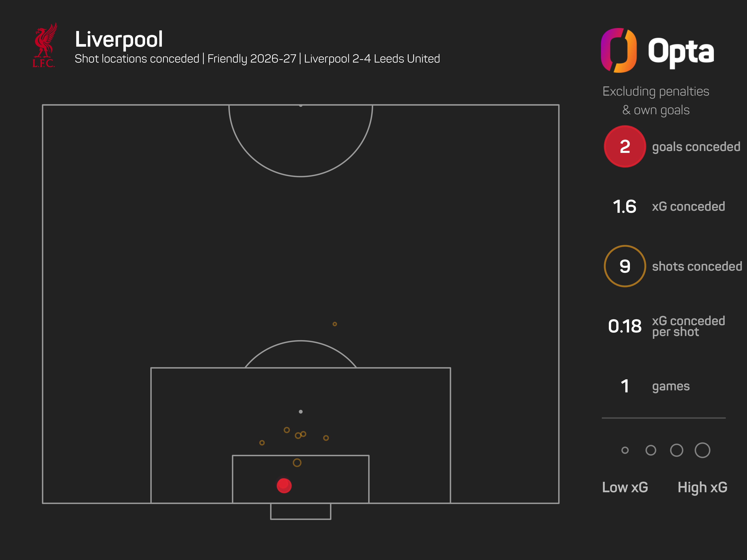Click the penalty spot dot on the pitch

coord(300,411)
